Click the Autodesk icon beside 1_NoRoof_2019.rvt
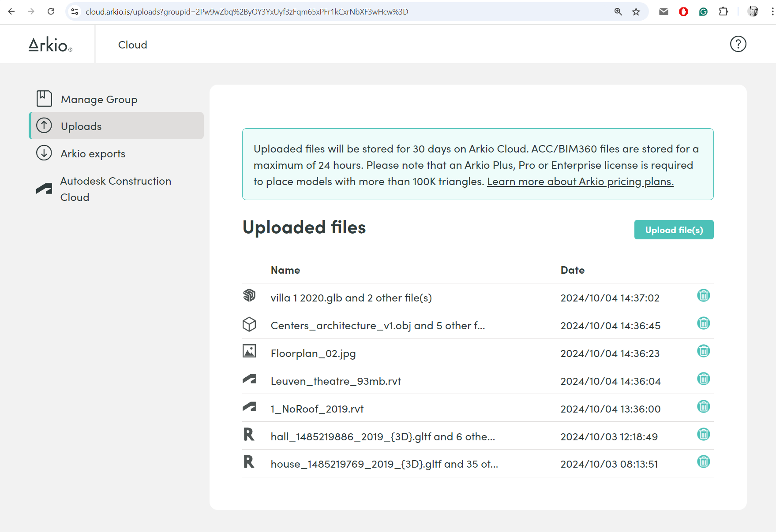Image resolution: width=776 pixels, height=532 pixels. (x=249, y=406)
